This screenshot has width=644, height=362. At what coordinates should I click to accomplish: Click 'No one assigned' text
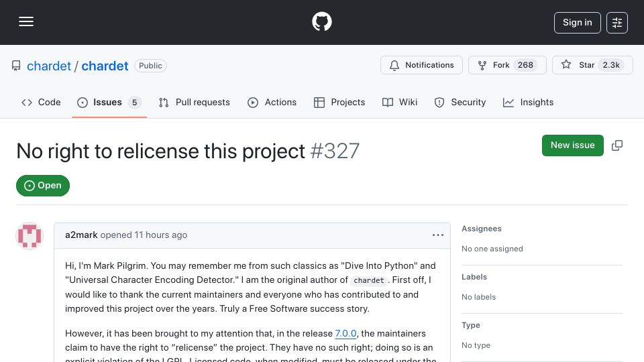[492, 249]
